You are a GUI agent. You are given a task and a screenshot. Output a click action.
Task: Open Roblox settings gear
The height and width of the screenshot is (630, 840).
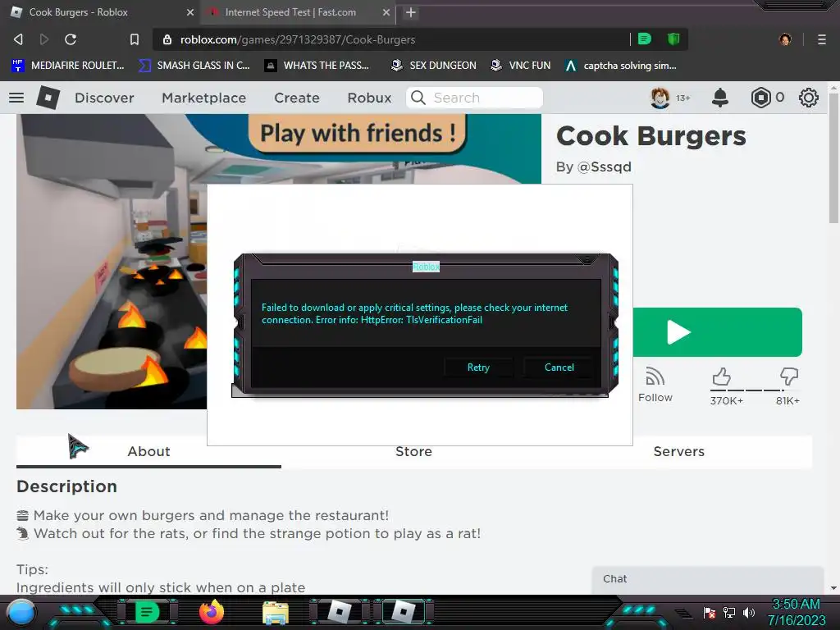click(808, 98)
